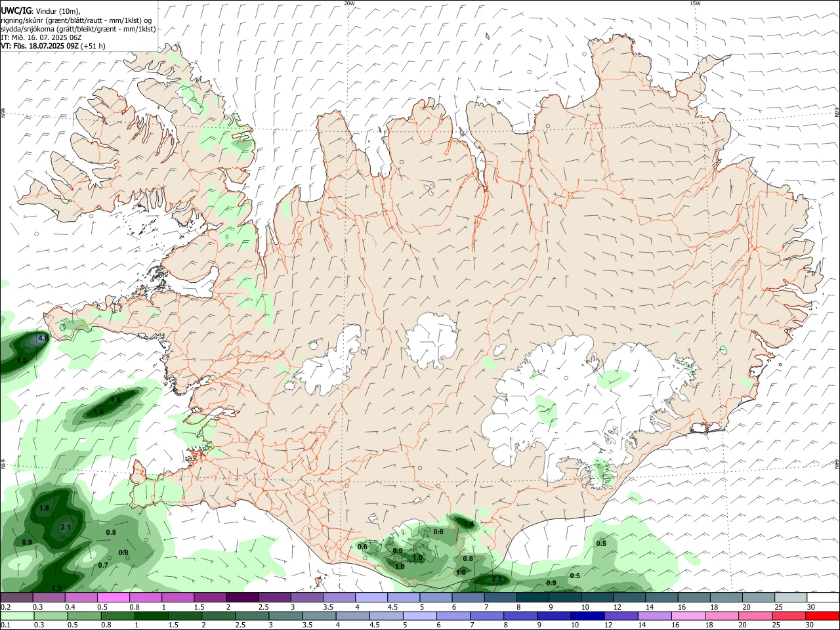Click the '(+51 h)' forecast offset text
The height and width of the screenshot is (630, 840).
click(94, 46)
